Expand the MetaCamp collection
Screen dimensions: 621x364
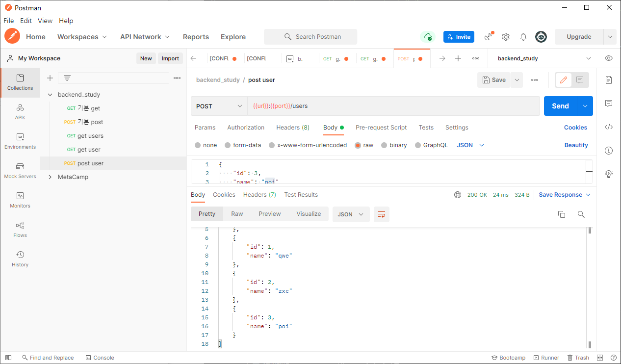click(x=50, y=177)
